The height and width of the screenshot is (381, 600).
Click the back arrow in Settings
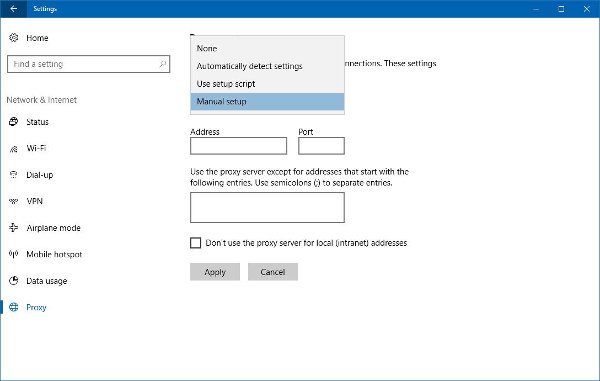click(x=13, y=8)
